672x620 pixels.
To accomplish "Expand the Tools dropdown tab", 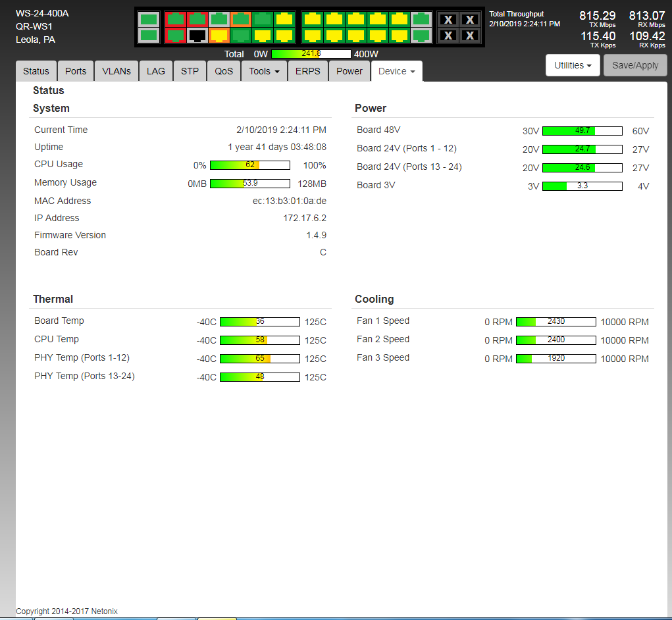I will click(x=264, y=71).
